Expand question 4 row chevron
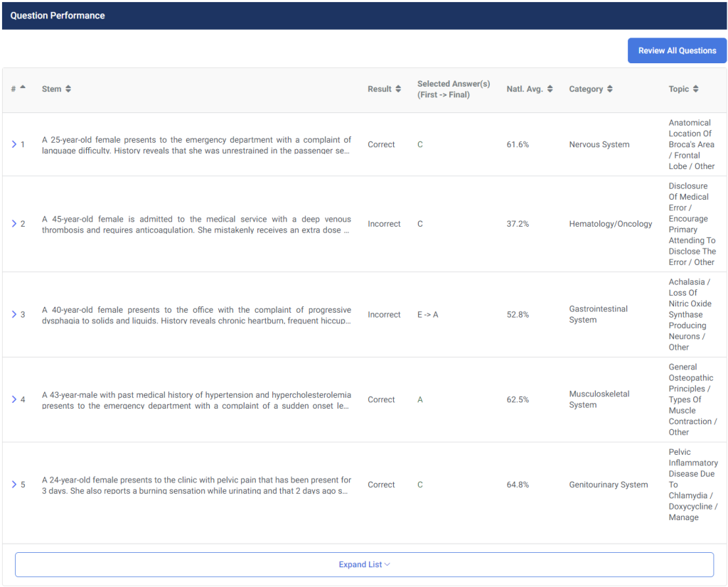 [14, 399]
